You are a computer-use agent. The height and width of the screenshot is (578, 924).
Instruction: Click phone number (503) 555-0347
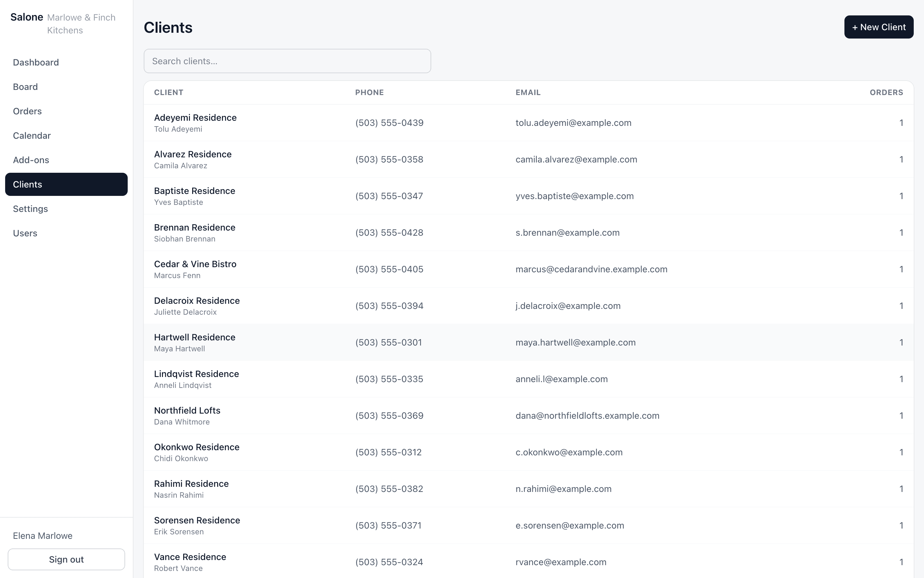[x=389, y=196]
